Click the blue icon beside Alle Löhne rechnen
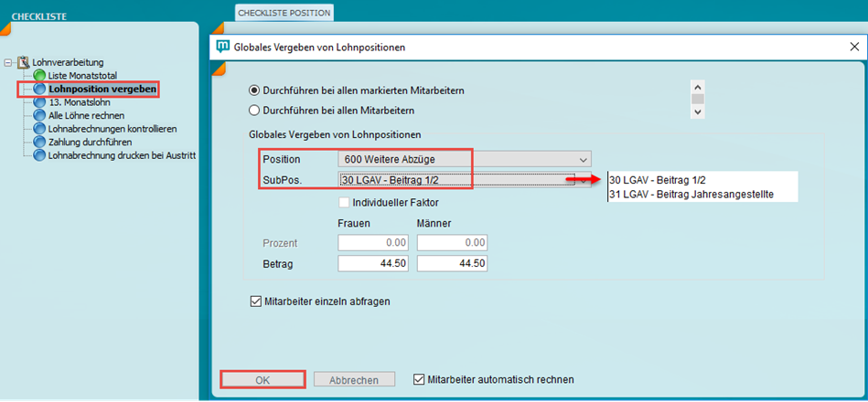The image size is (868, 402). (39, 116)
